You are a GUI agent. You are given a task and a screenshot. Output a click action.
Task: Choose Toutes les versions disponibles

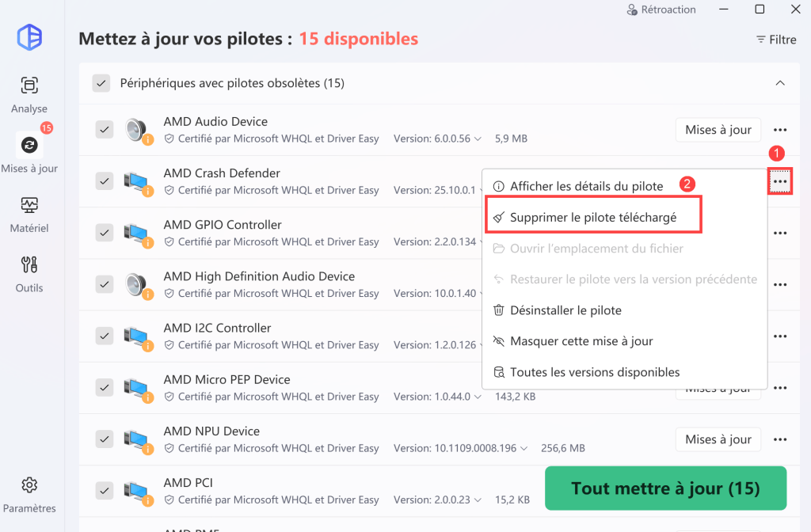pyautogui.click(x=624, y=372)
